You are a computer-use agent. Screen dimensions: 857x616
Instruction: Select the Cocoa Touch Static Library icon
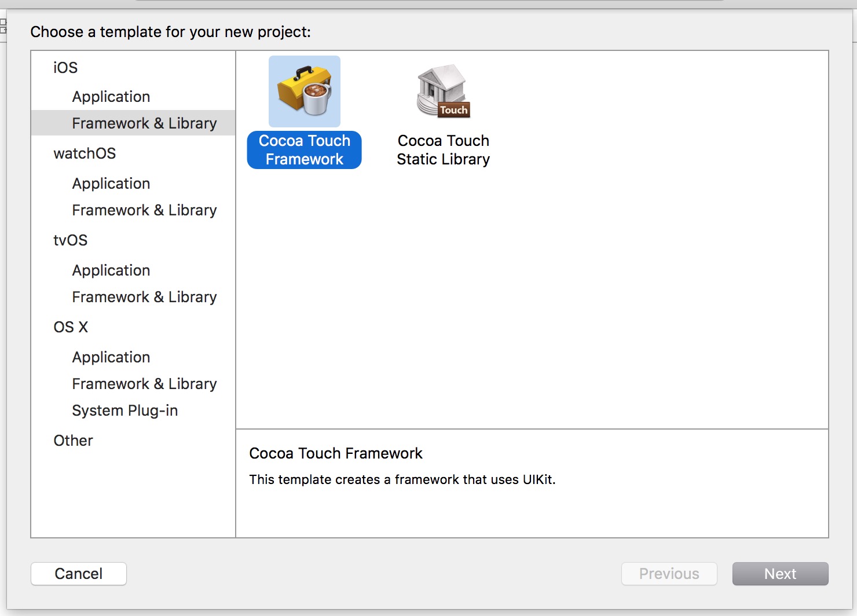tap(443, 91)
